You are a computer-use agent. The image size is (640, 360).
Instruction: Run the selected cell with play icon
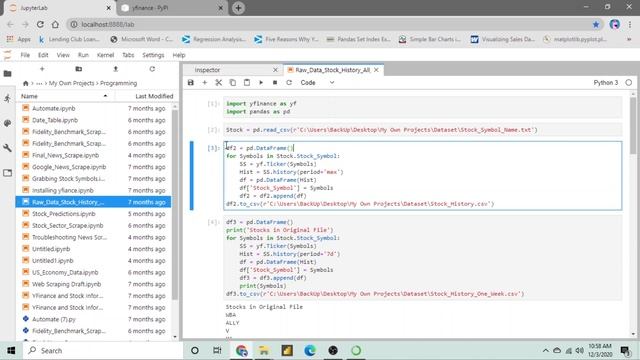(x=261, y=82)
